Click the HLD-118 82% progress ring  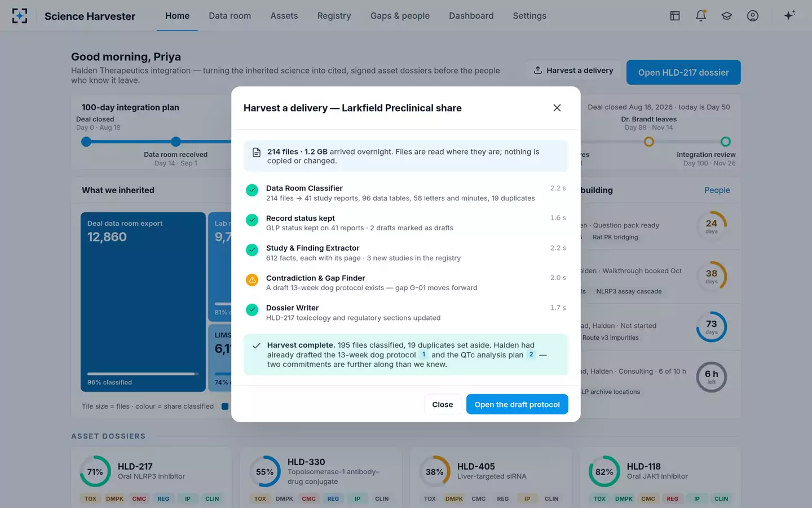[604, 471]
